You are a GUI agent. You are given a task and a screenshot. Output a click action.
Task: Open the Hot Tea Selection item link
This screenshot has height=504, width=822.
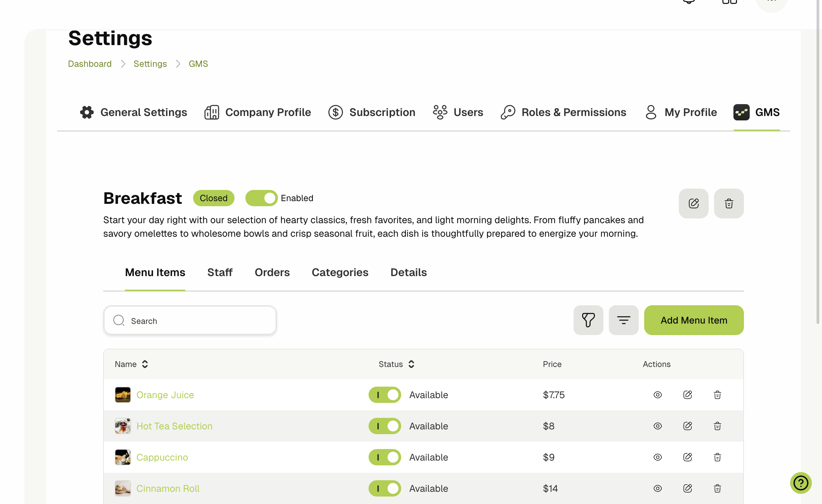tap(174, 426)
